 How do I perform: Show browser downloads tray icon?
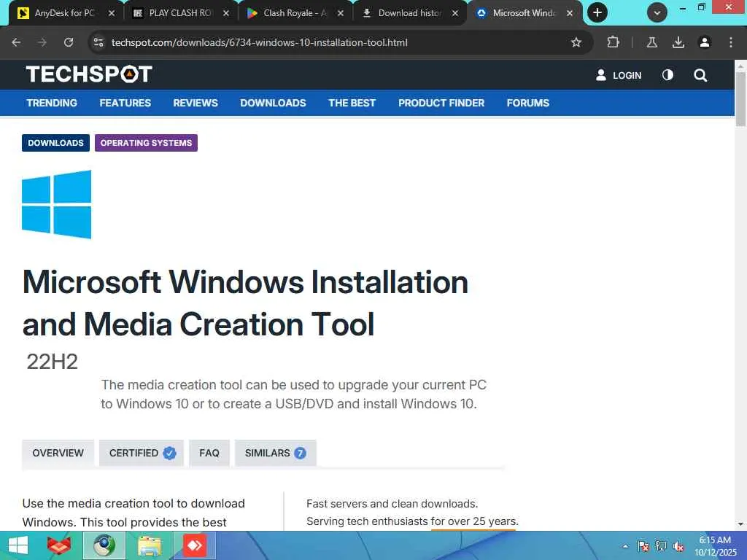[x=678, y=42]
